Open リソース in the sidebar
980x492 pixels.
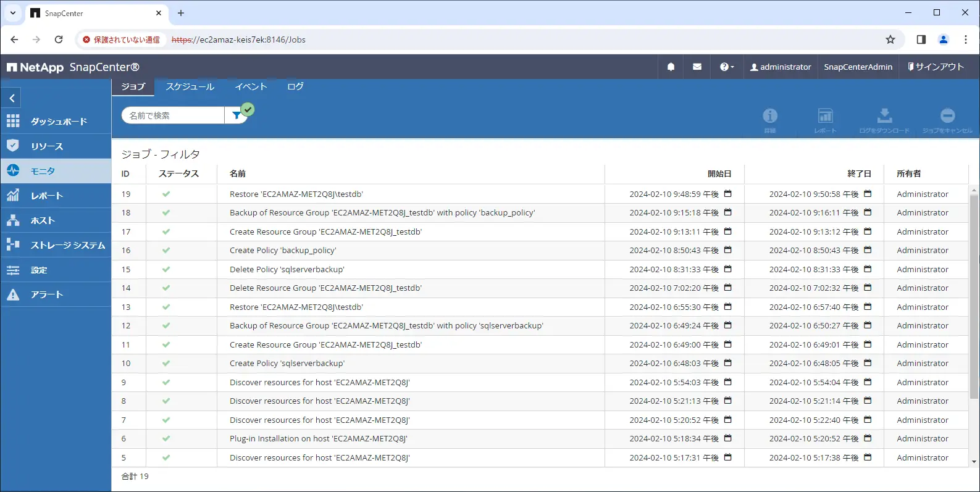56,146
